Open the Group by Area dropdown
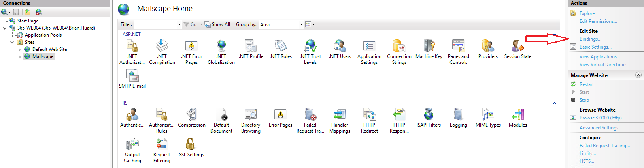The width and height of the screenshot is (644, 168). coord(301,24)
